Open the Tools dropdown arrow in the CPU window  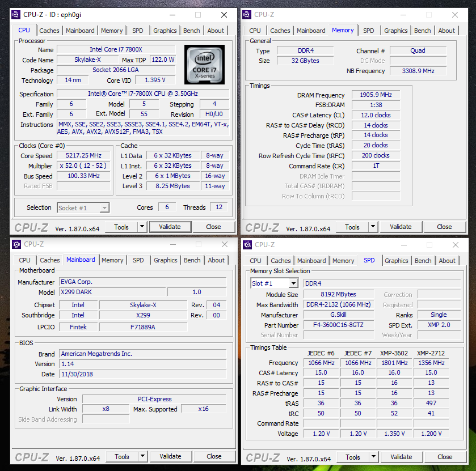click(x=142, y=227)
